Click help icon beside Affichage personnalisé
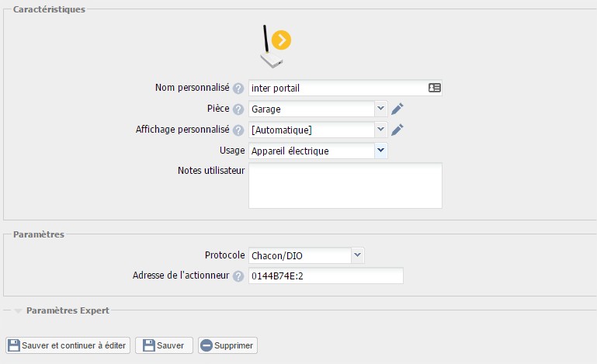This screenshot has height=364, width=597. (238, 130)
